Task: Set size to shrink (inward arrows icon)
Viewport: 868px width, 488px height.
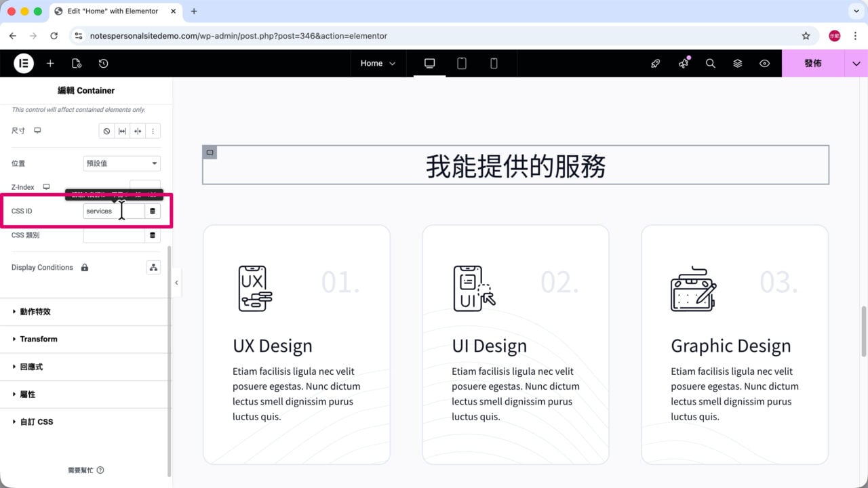Action: [x=138, y=131]
